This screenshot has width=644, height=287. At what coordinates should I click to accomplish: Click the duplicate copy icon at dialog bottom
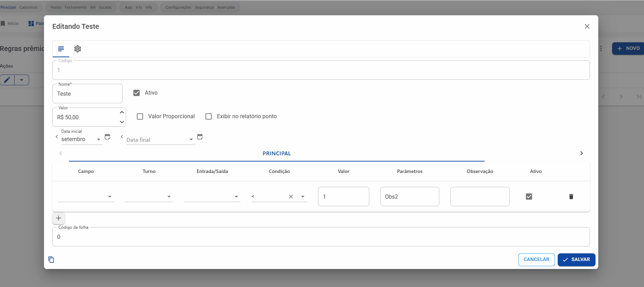click(51, 260)
